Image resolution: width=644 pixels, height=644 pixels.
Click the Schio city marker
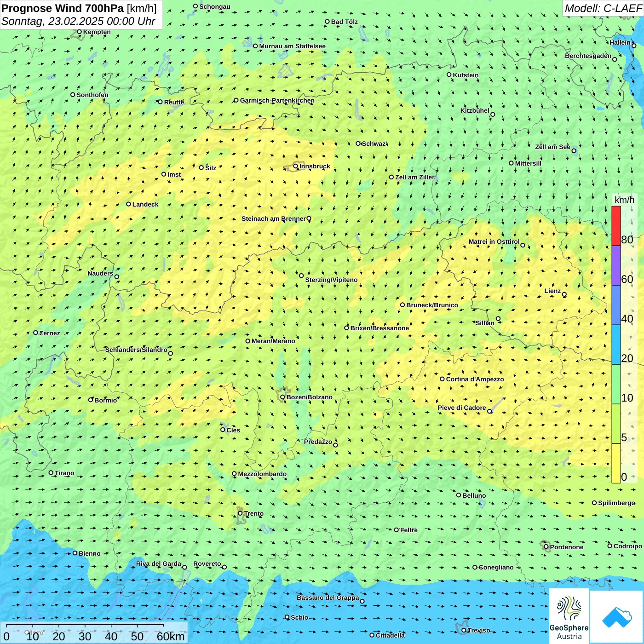pos(287,617)
